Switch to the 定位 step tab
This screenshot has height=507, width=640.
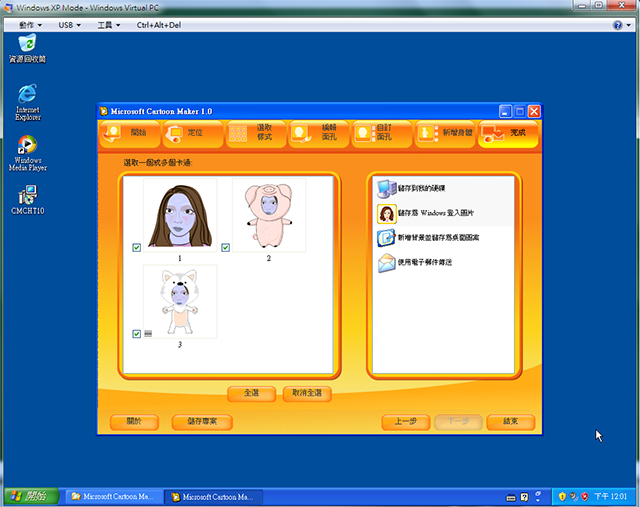pos(193,133)
